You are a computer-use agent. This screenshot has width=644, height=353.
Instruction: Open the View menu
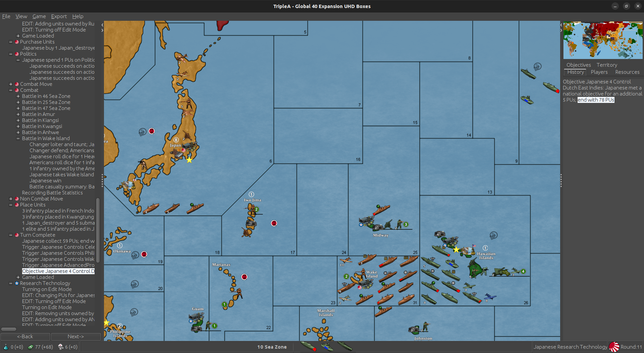(21, 16)
